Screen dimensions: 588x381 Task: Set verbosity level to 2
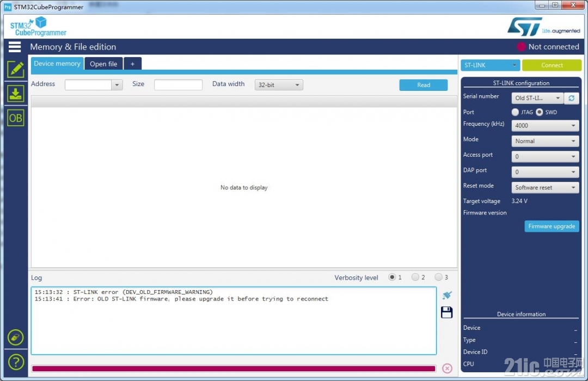[415, 277]
